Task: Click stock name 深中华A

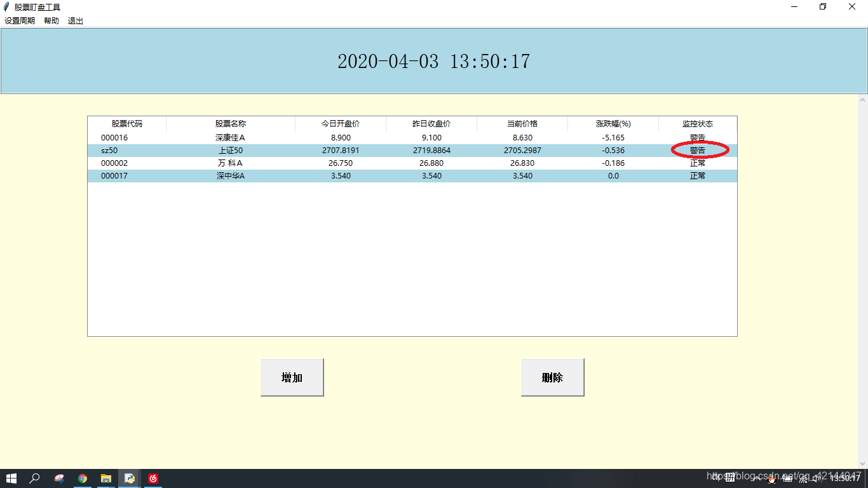Action: 231,176
